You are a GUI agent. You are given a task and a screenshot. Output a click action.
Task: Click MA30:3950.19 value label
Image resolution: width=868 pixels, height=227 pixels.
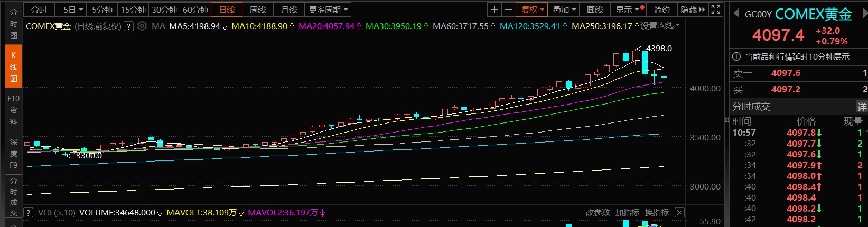point(394,26)
